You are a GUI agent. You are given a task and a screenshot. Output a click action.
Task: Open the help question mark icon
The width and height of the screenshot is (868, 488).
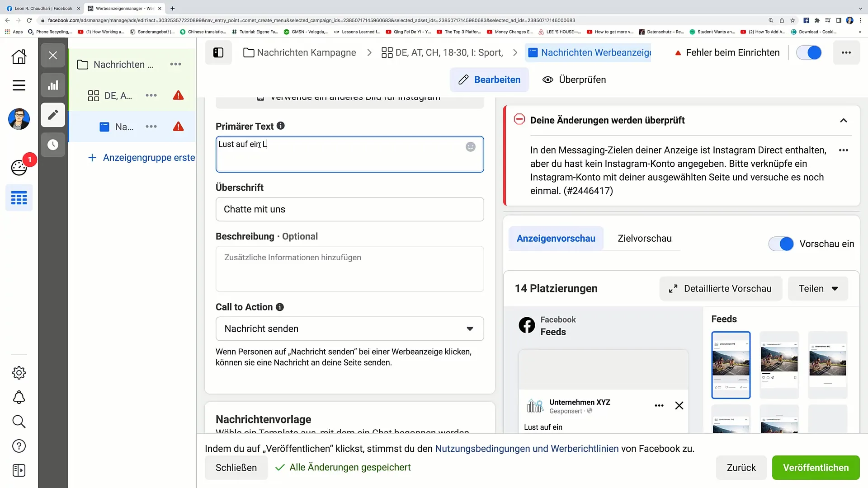point(19,446)
